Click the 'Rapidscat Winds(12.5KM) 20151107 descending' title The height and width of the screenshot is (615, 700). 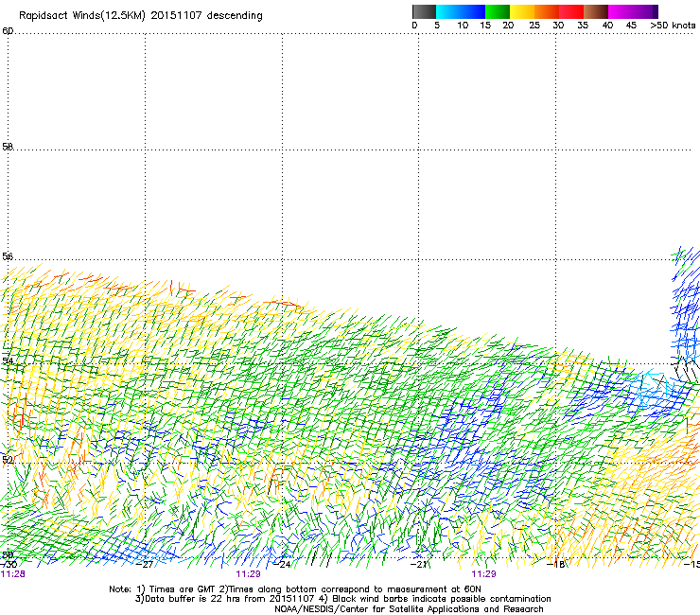(x=141, y=15)
